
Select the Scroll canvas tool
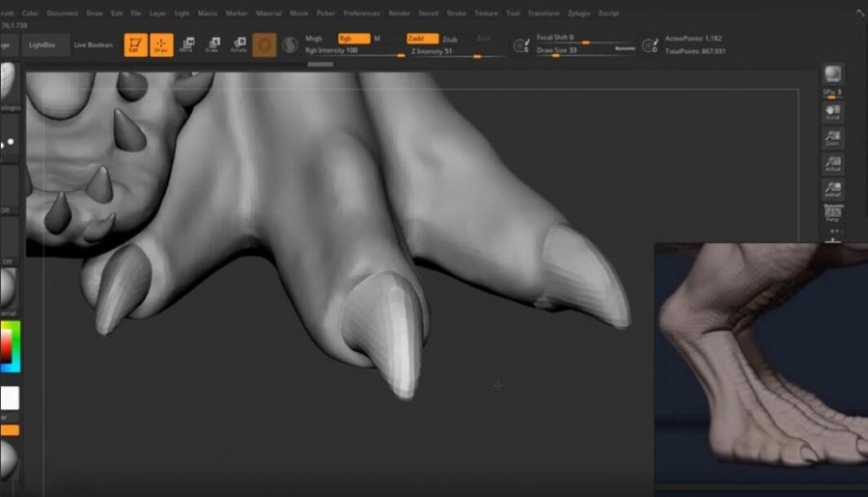coord(832,112)
